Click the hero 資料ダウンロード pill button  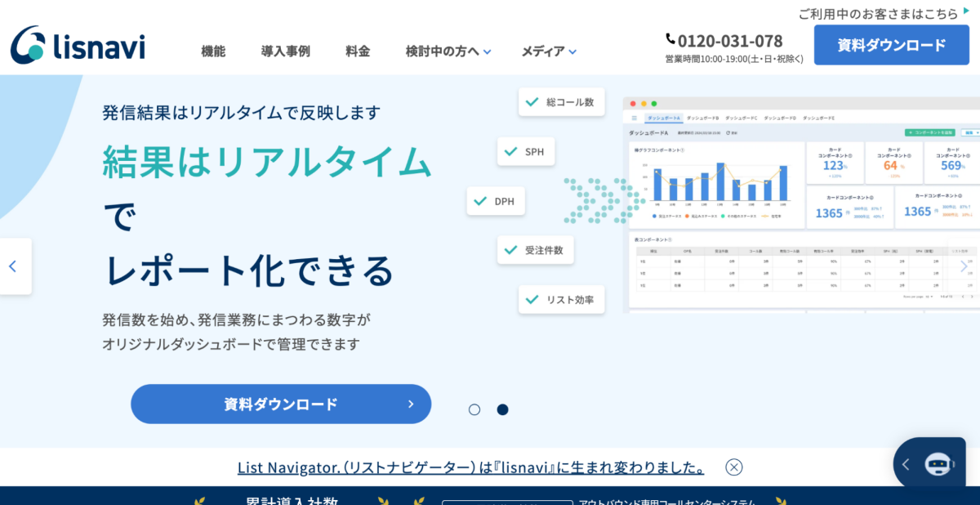[x=280, y=404]
